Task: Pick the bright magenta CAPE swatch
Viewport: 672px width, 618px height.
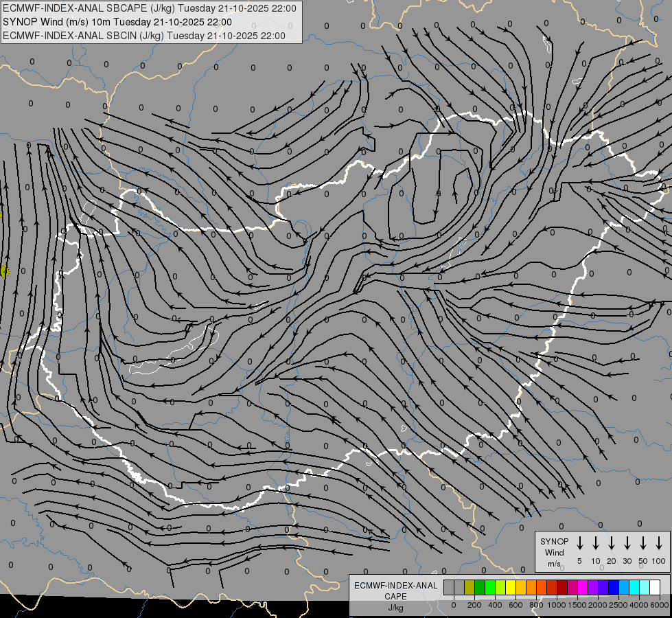Action: 583,587
